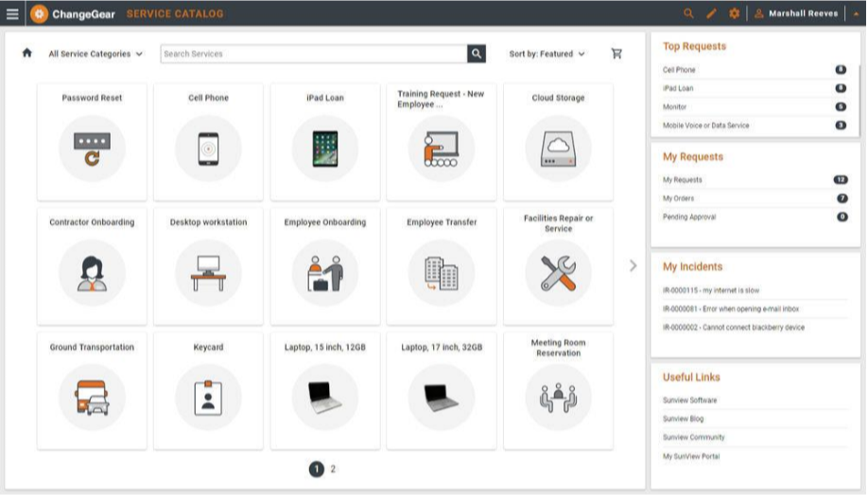Image resolution: width=868 pixels, height=495 pixels.
Task: Open the Employee Onboarding service icon
Action: coord(325,273)
